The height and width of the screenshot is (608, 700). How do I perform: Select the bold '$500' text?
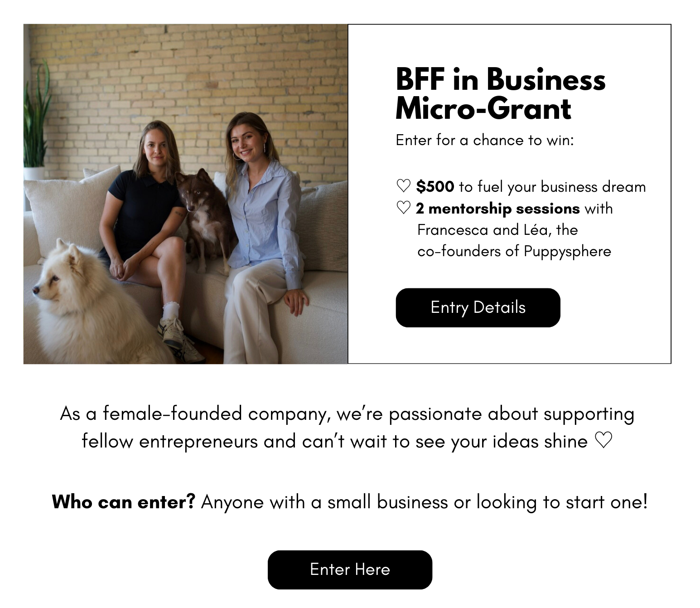click(435, 186)
